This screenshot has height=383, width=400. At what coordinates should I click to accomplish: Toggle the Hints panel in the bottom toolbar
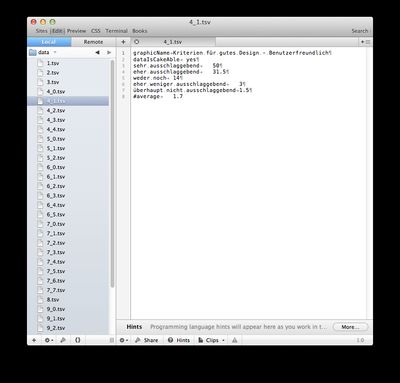click(x=179, y=340)
